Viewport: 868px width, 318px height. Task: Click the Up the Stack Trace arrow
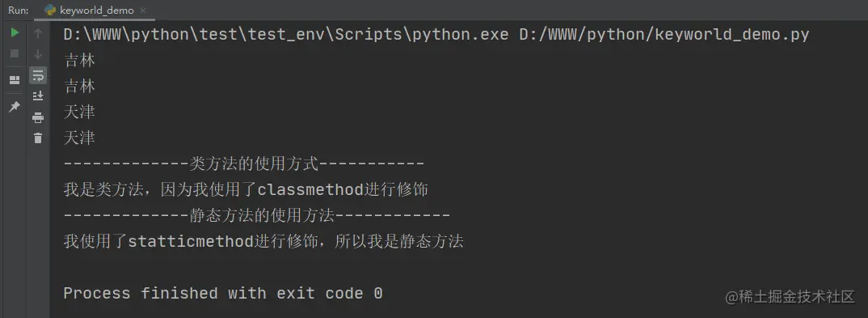click(38, 33)
